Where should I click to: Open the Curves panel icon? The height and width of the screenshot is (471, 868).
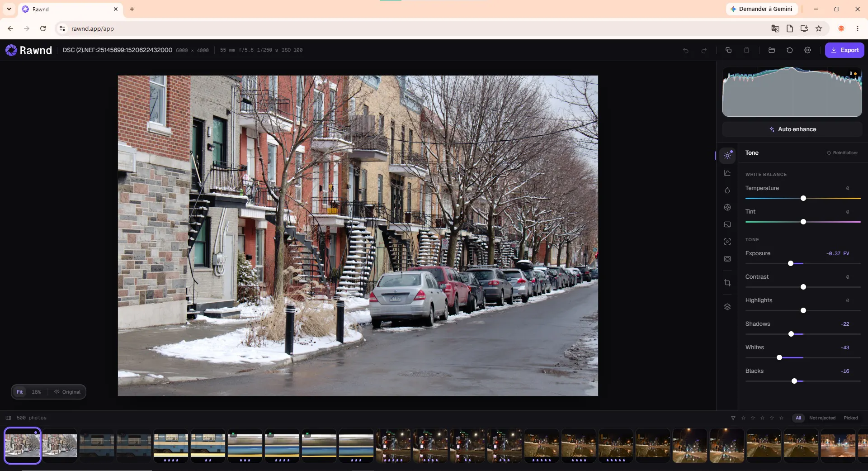[x=727, y=173]
